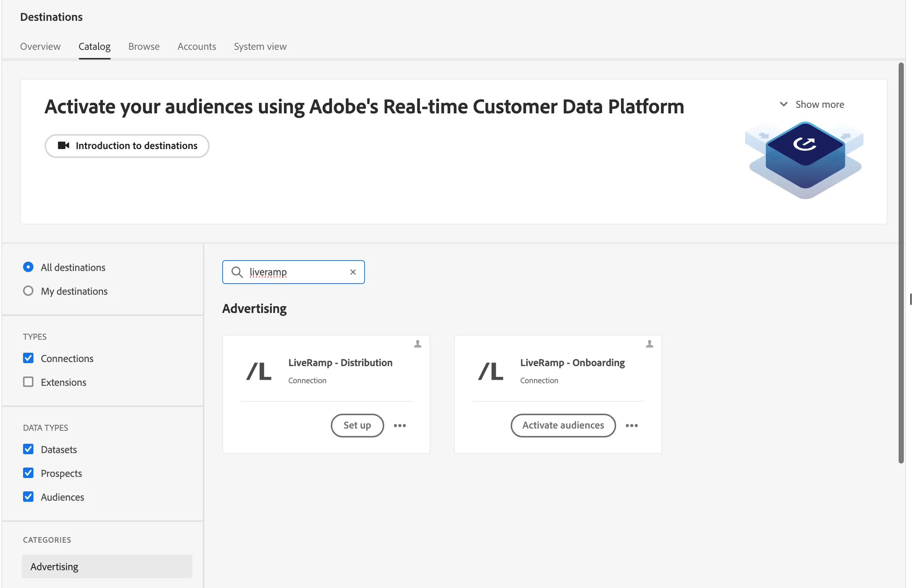Toggle the Datasets checkbox
Screen dimensions: 912x588
[28, 449]
